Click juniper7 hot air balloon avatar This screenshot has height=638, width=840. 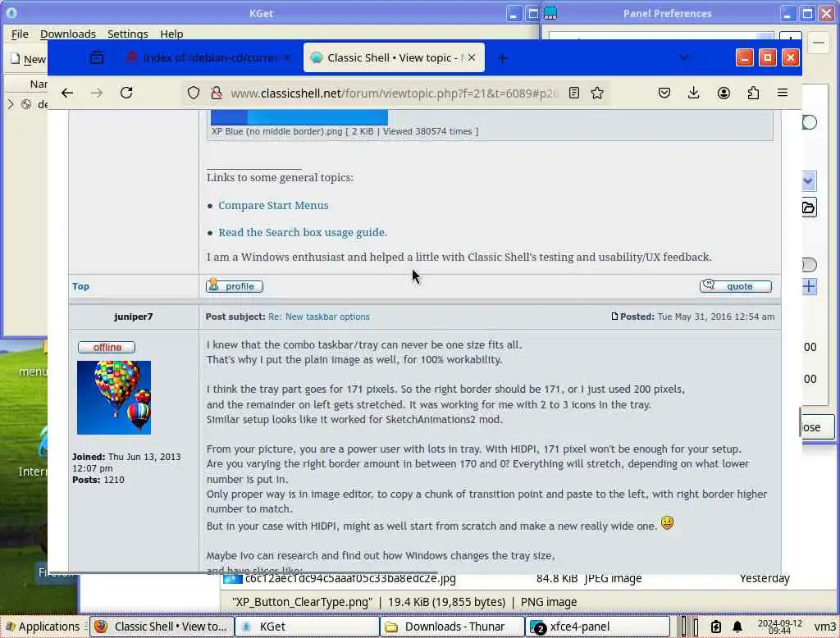[x=113, y=397]
